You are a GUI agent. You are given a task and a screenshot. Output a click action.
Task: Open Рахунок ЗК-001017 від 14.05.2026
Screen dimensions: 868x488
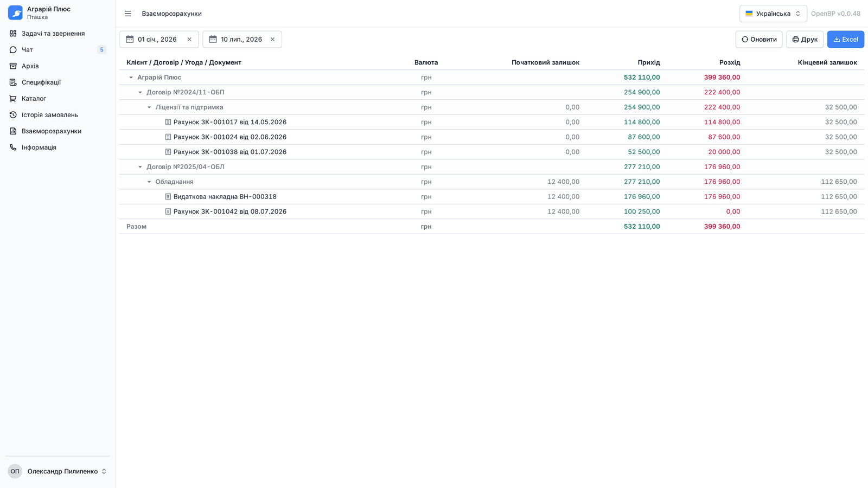click(230, 122)
